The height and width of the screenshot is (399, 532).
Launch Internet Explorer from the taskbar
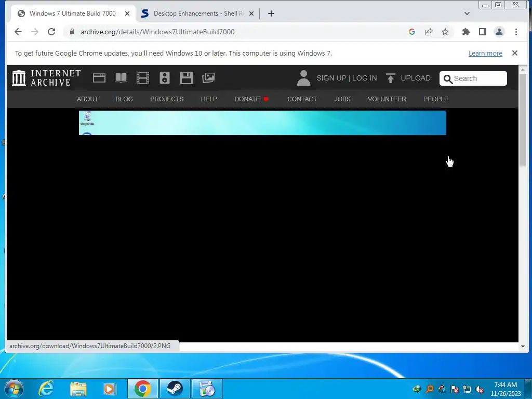[x=46, y=389]
